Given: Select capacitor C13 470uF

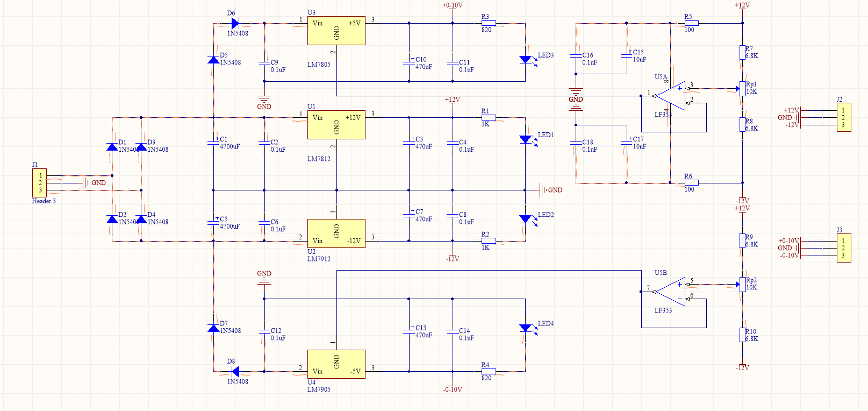Looking at the screenshot, I should coord(409,331).
